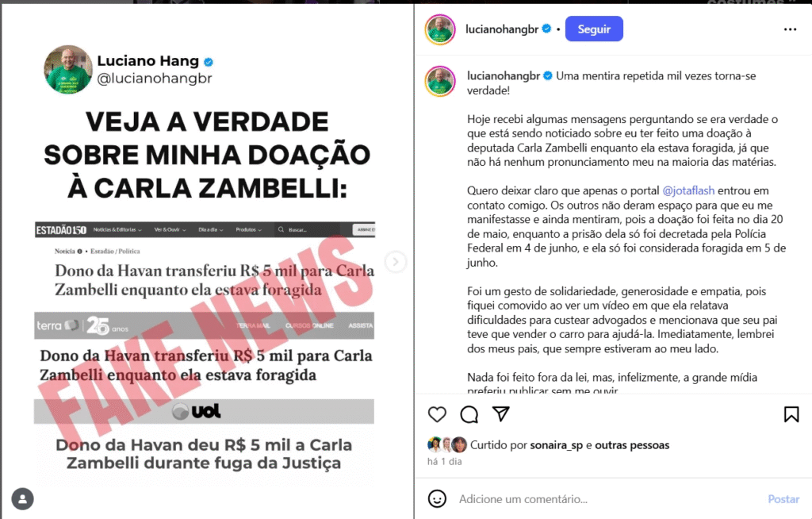
Task: Open the sonaira_sp profile link
Action: (x=556, y=445)
